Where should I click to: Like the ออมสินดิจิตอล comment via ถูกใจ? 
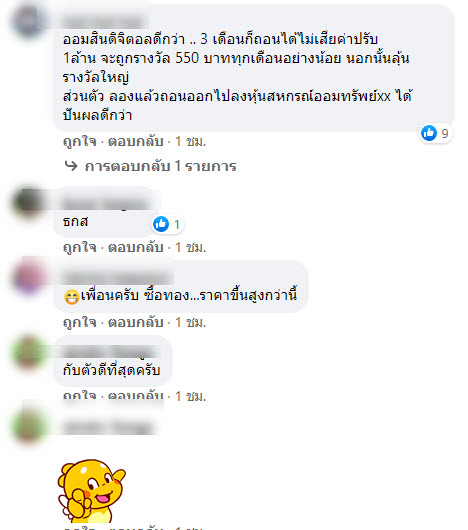pyautogui.click(x=80, y=141)
